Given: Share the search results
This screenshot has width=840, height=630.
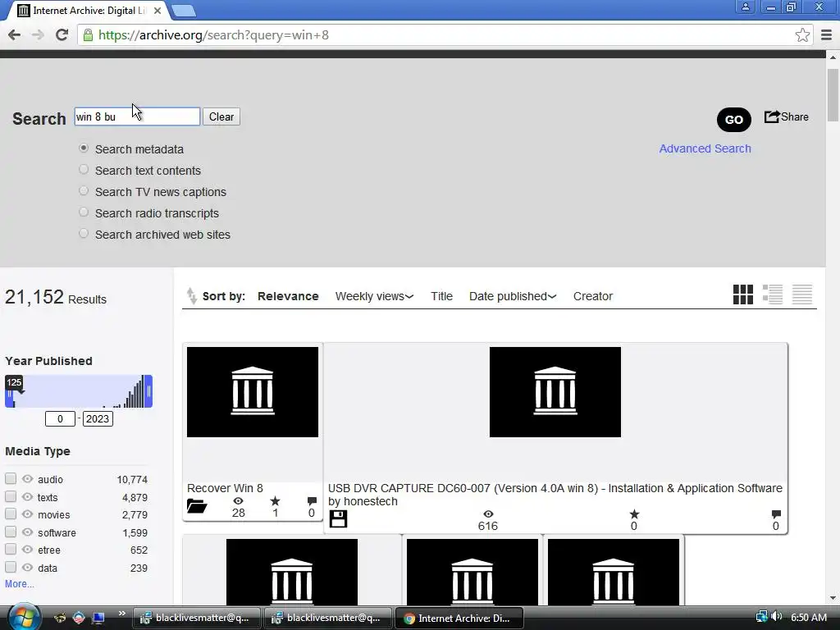Looking at the screenshot, I should (786, 116).
